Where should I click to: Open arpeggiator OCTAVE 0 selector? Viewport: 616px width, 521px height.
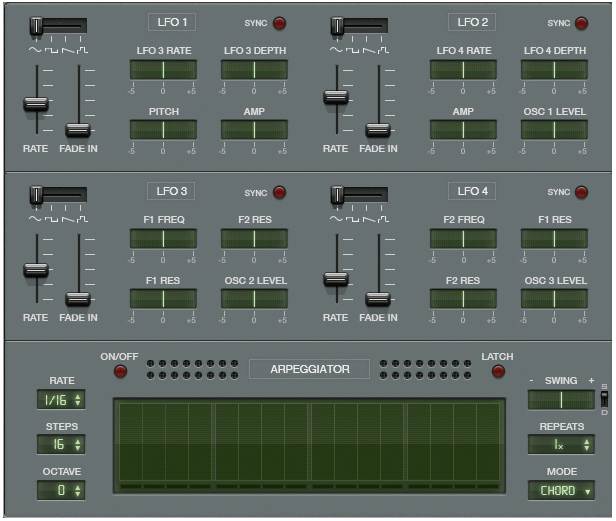point(61,490)
